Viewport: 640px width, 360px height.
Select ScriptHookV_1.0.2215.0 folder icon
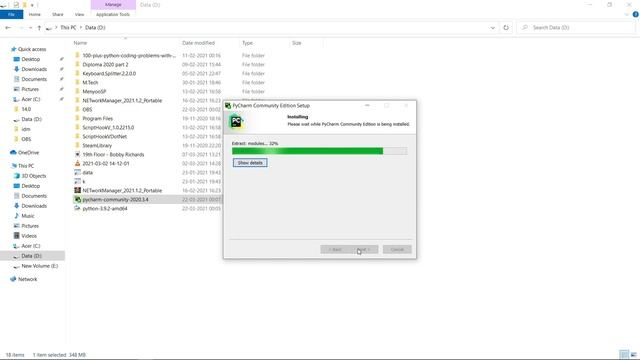[x=77, y=127]
